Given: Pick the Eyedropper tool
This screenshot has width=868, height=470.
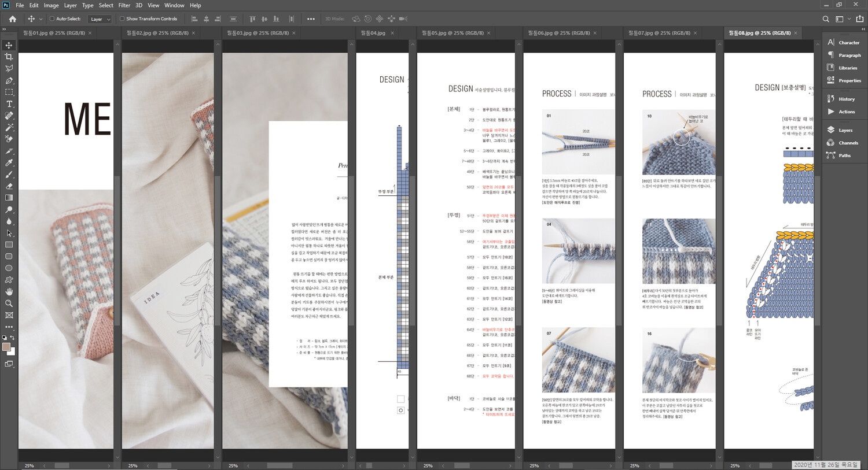Looking at the screenshot, I should coord(9,163).
